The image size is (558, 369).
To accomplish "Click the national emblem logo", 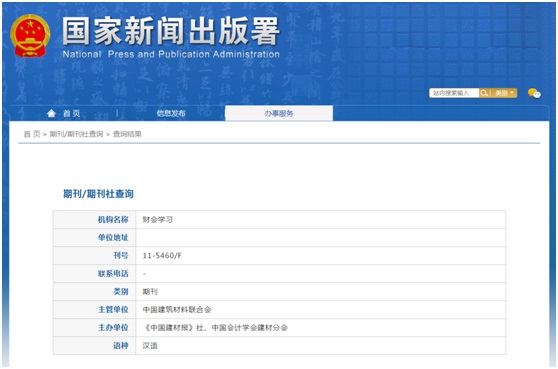I will [30, 36].
